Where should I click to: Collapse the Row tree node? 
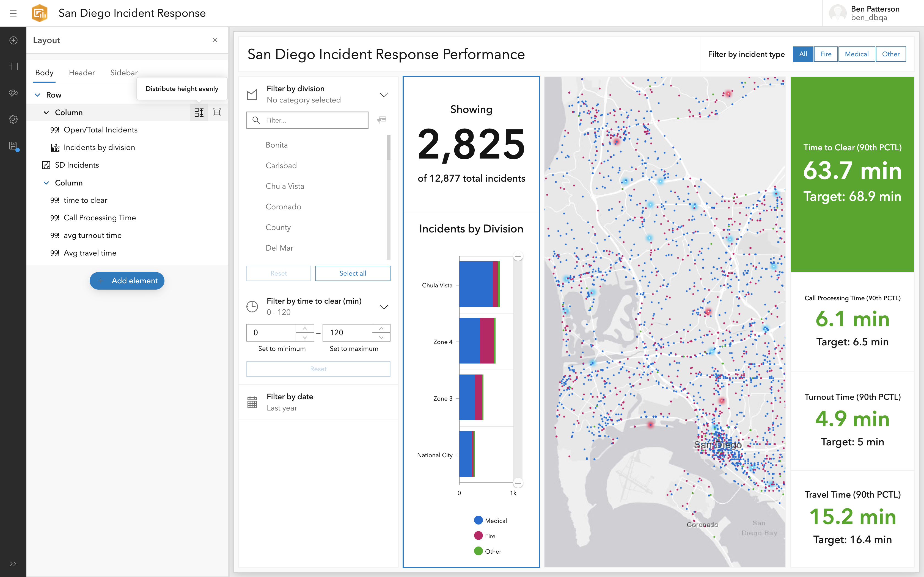click(x=37, y=95)
